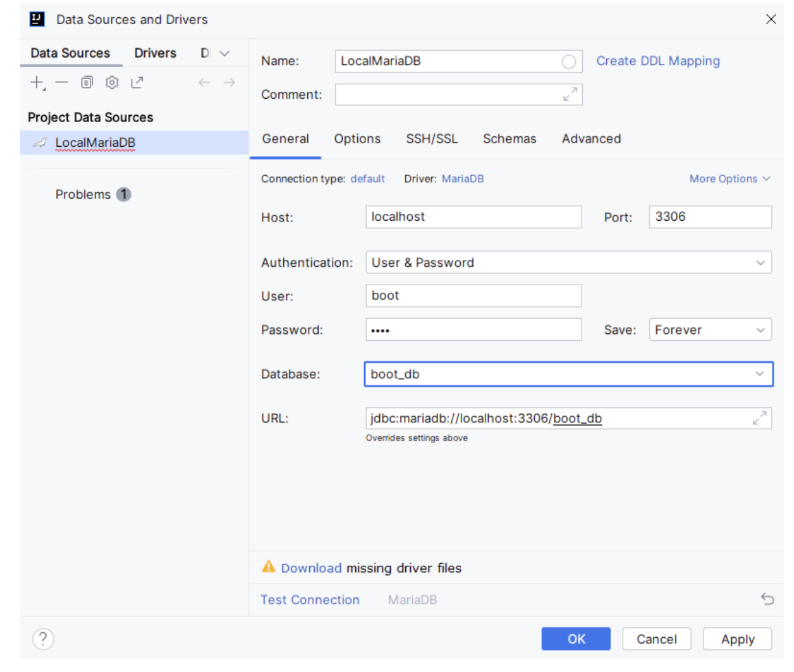
Task: Go back with left arrow icon
Action: [x=204, y=82]
